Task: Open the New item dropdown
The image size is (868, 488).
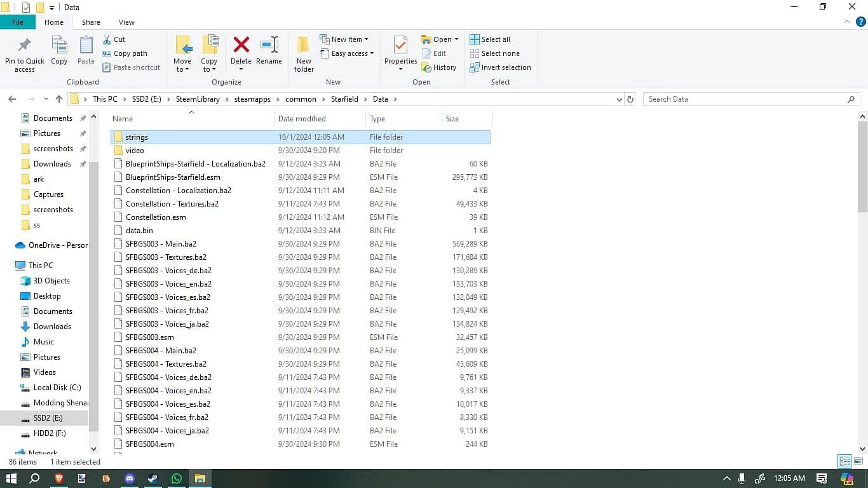Action: pos(344,39)
